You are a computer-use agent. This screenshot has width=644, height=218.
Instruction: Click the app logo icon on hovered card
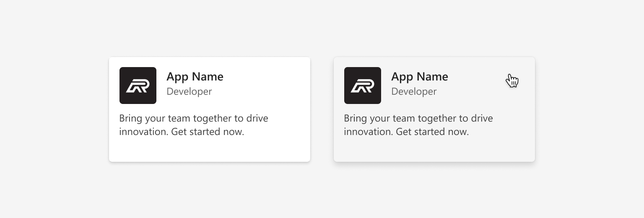click(363, 86)
